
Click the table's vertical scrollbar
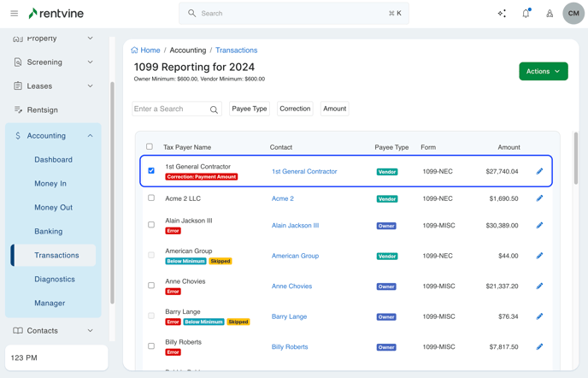pyautogui.click(x=576, y=158)
